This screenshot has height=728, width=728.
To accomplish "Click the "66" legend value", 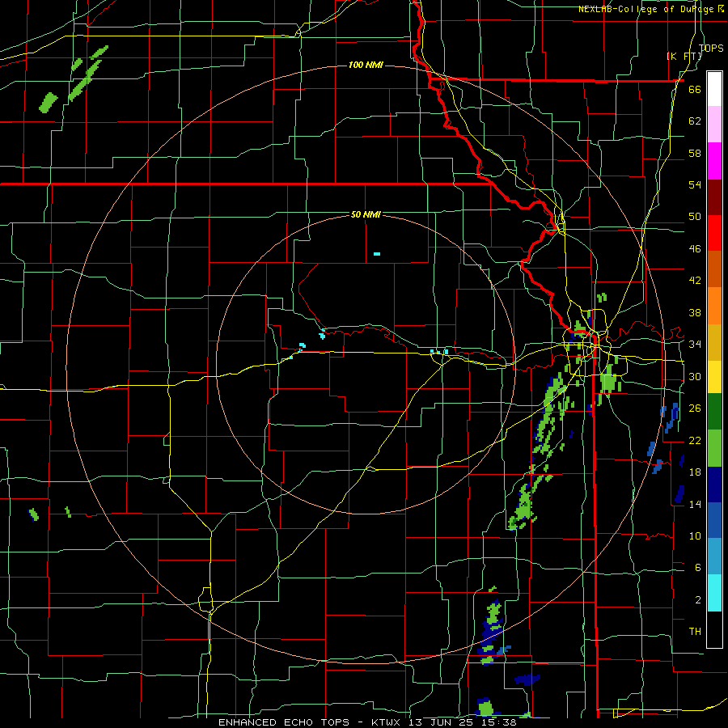I will coord(695,89).
